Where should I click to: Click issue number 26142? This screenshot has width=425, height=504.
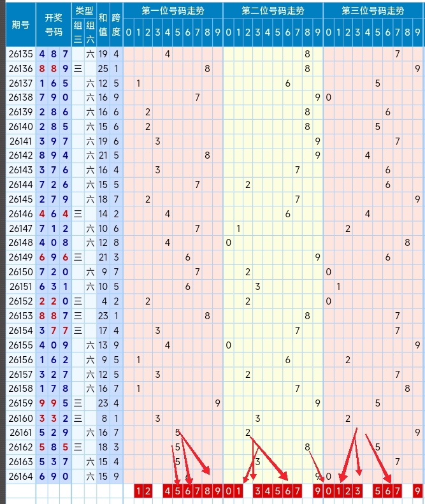click(21, 155)
